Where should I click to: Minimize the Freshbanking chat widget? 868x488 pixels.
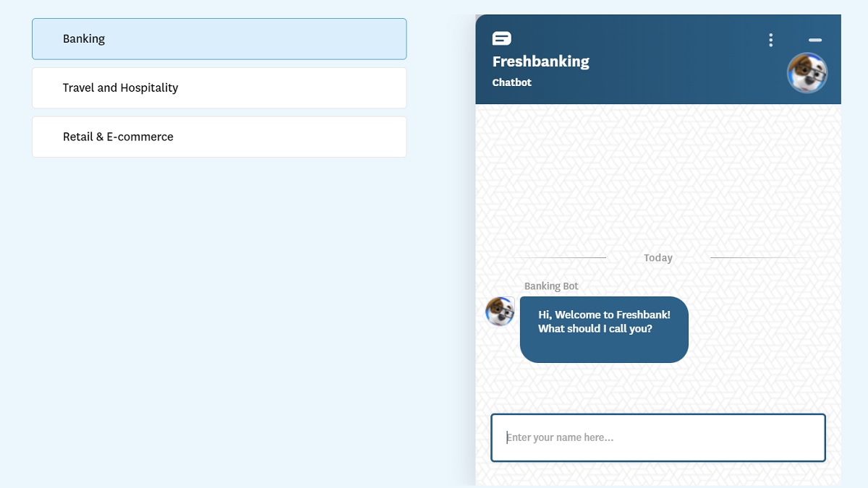coord(815,40)
